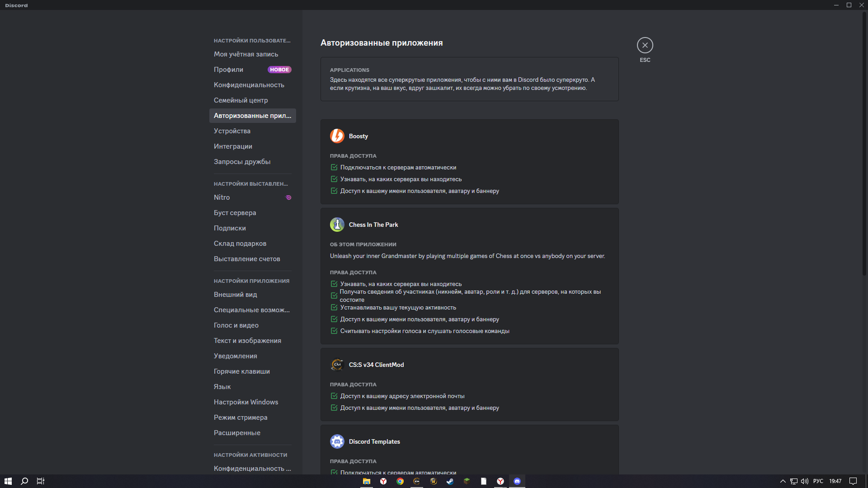Open Google Chrome from the taskbar

point(400,481)
